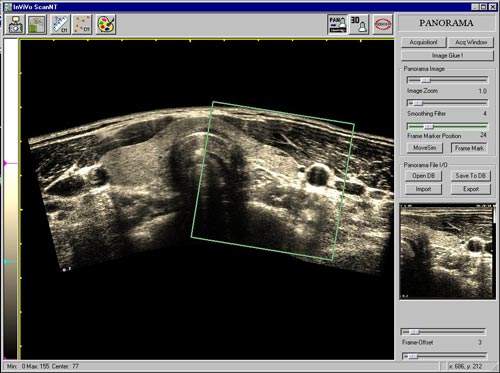Click the MovieSim button
Screen dimensions: 500x373
tap(425, 148)
